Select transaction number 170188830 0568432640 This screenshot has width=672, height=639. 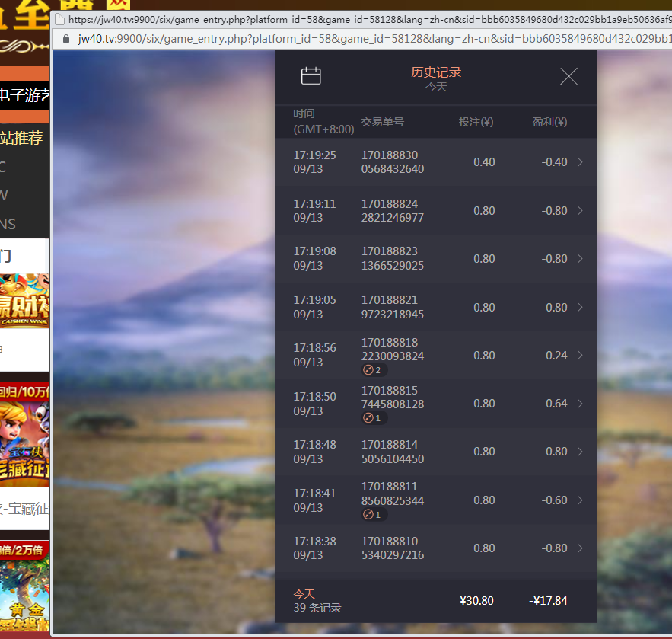[x=393, y=162]
